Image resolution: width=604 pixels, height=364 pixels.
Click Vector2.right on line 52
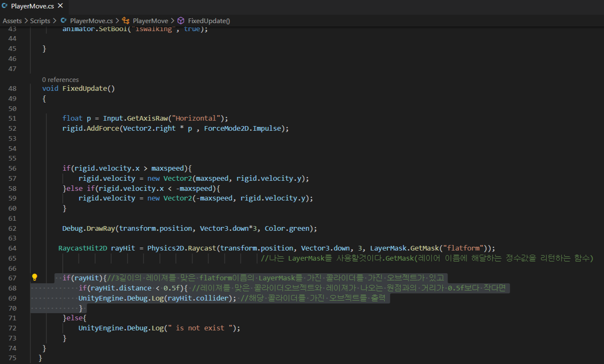click(x=149, y=128)
